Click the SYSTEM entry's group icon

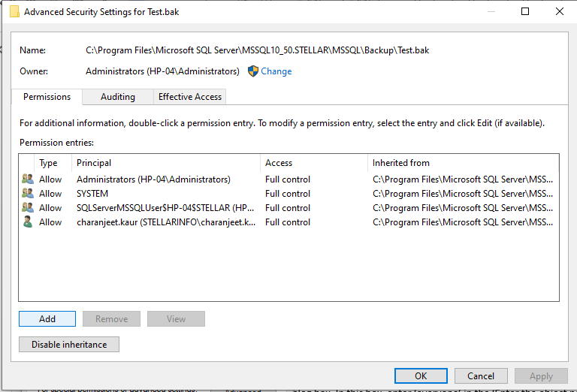point(28,194)
